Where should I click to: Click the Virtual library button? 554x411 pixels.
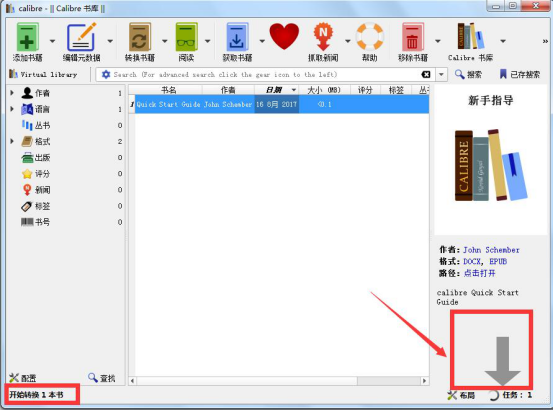(43, 75)
